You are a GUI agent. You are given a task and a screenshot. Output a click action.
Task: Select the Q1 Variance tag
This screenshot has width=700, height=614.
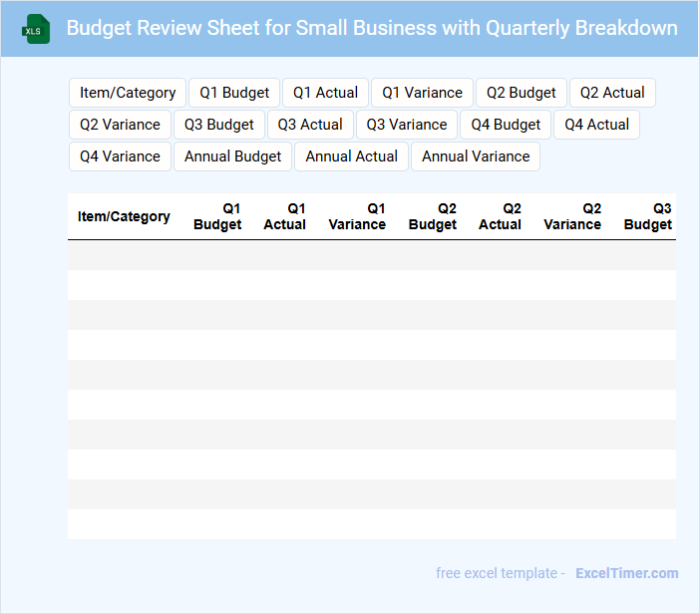(423, 93)
